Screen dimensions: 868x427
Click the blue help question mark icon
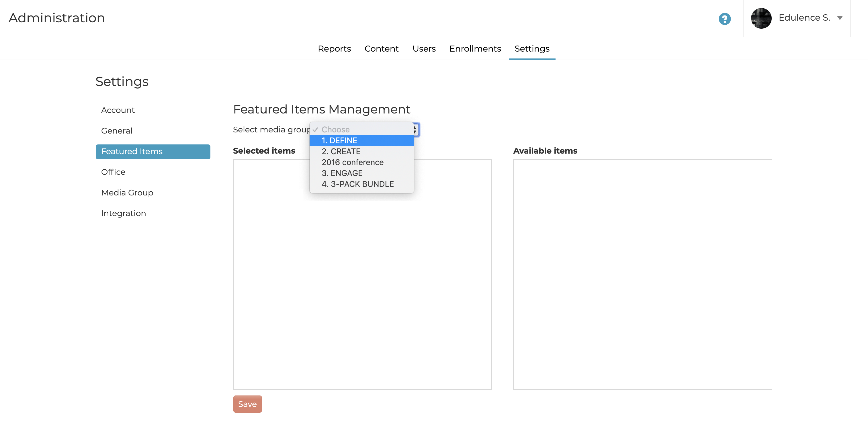[724, 19]
